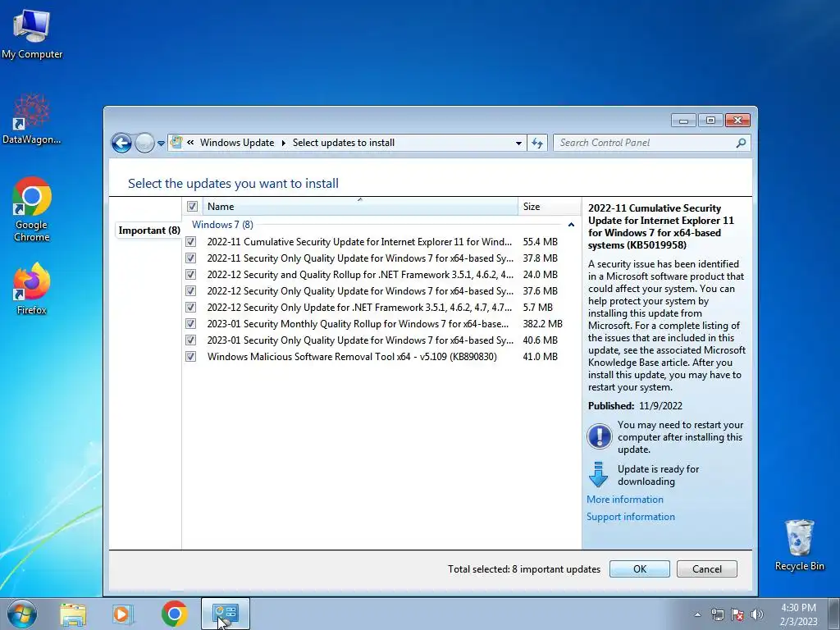Open the volume speaker icon
The width and height of the screenshot is (840, 630).
click(x=757, y=614)
